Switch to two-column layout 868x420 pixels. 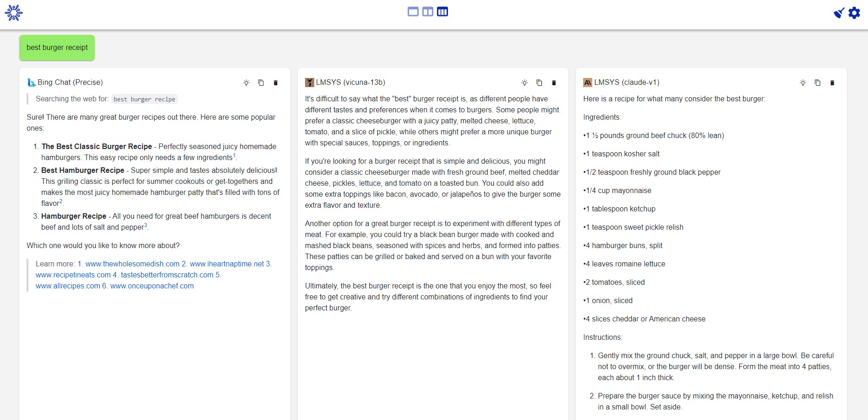[428, 11]
